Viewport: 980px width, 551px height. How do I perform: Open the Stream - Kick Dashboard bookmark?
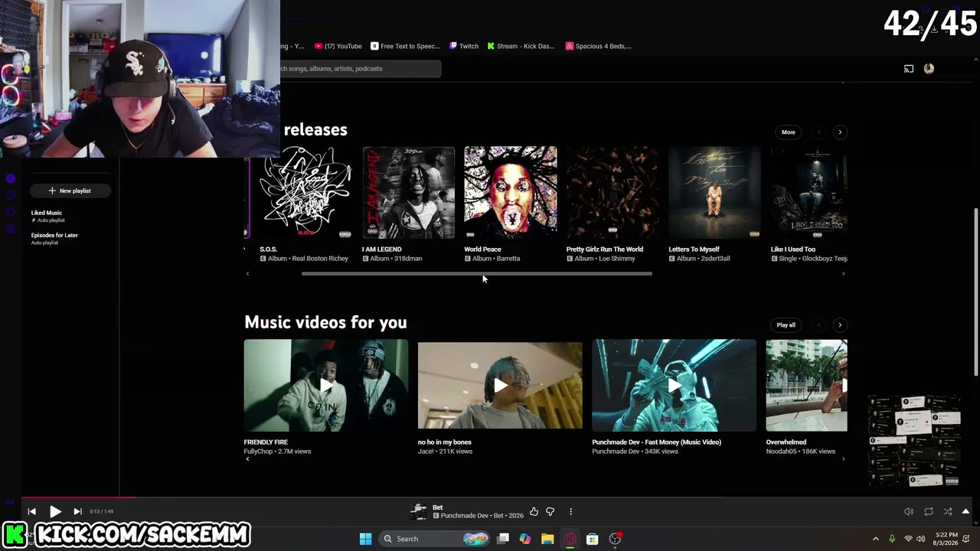tap(521, 46)
